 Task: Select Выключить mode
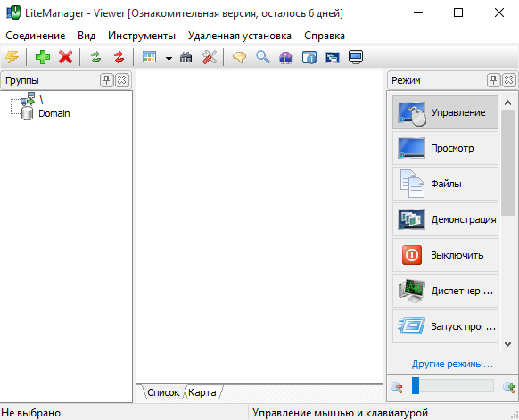point(445,255)
